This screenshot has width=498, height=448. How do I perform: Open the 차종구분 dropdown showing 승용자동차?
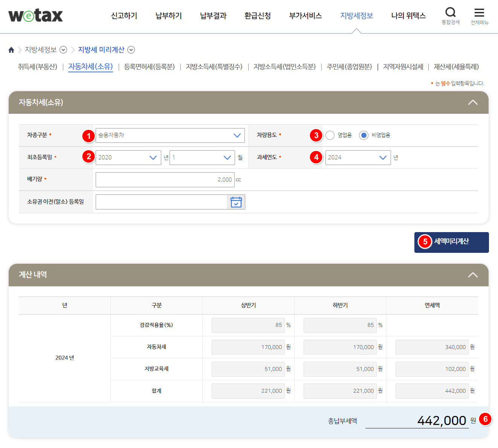tap(170, 135)
